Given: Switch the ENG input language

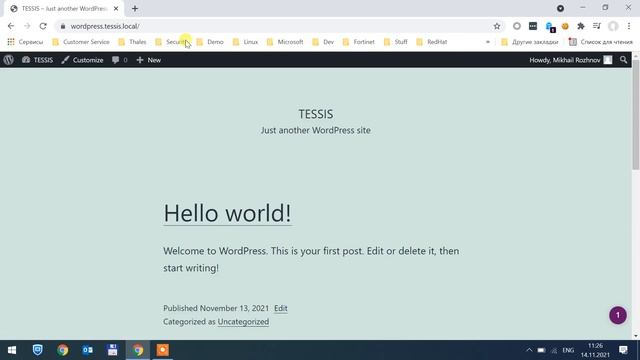Looking at the screenshot, I should point(568,350).
